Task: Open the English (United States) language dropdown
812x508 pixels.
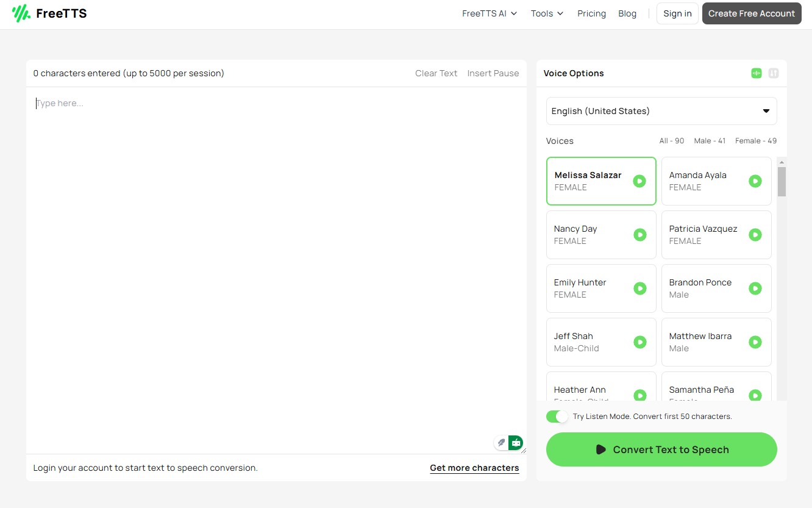Action: (x=661, y=111)
